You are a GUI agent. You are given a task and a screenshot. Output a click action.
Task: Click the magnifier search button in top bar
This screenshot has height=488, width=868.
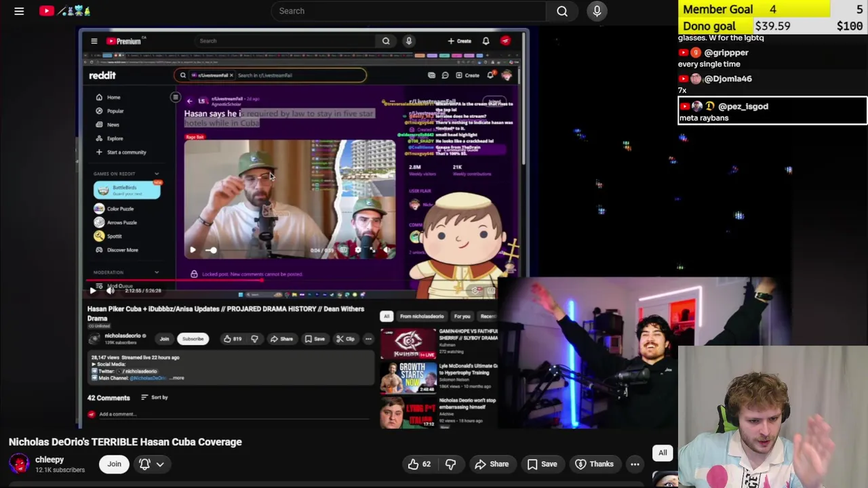(x=562, y=11)
